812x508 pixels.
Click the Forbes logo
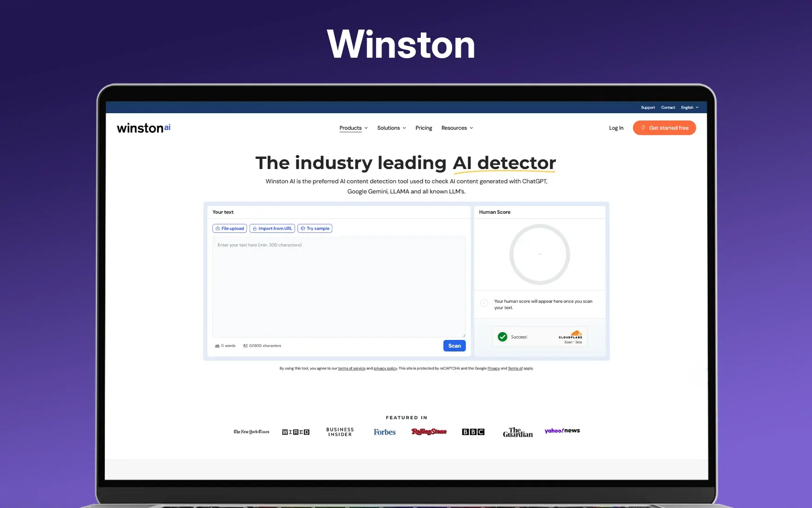[385, 432]
